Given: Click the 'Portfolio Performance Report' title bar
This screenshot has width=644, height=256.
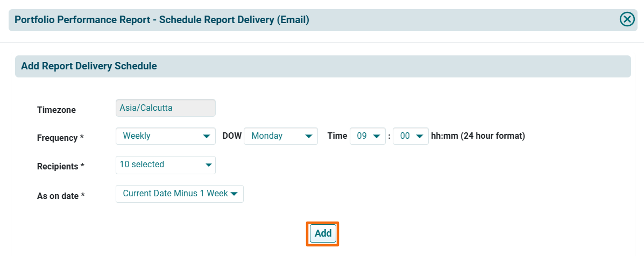Looking at the screenshot, I should click(x=161, y=20).
